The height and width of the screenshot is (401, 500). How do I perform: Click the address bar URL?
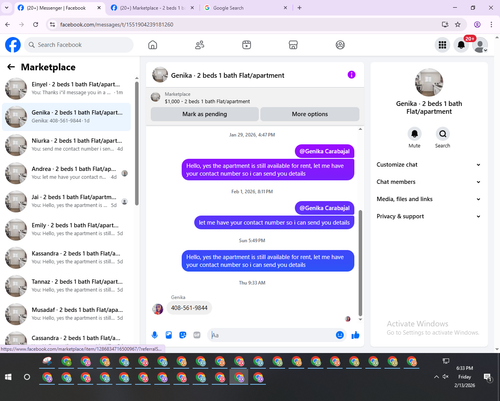point(117,25)
